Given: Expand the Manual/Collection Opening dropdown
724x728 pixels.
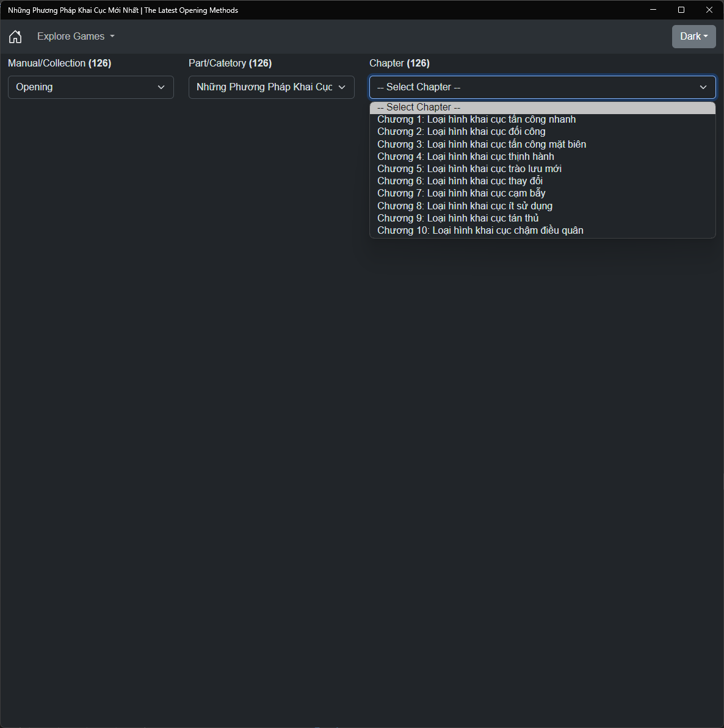Looking at the screenshot, I should pos(90,87).
